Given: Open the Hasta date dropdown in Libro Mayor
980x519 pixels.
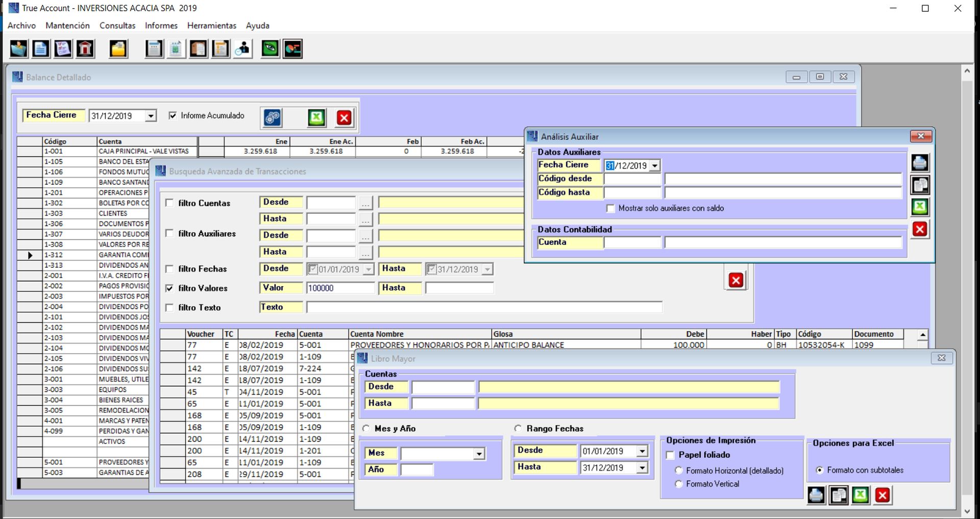Looking at the screenshot, I should [x=642, y=467].
